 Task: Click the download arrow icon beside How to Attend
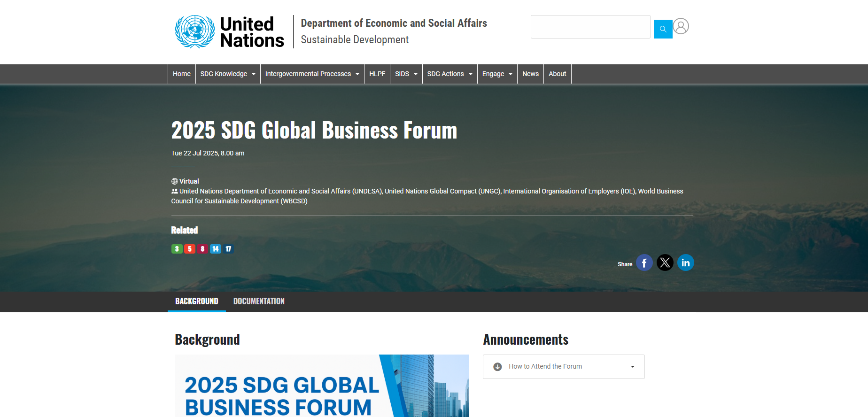pyautogui.click(x=497, y=367)
